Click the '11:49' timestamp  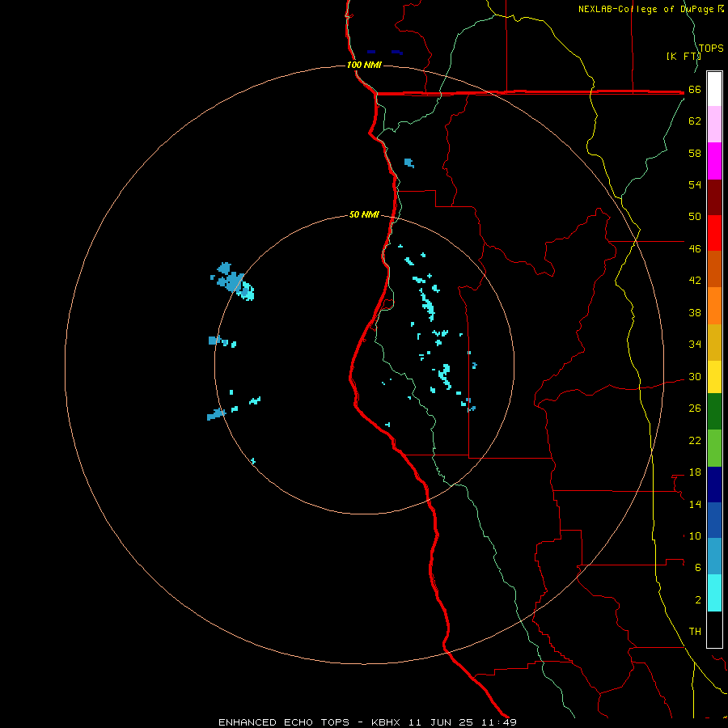point(497,722)
